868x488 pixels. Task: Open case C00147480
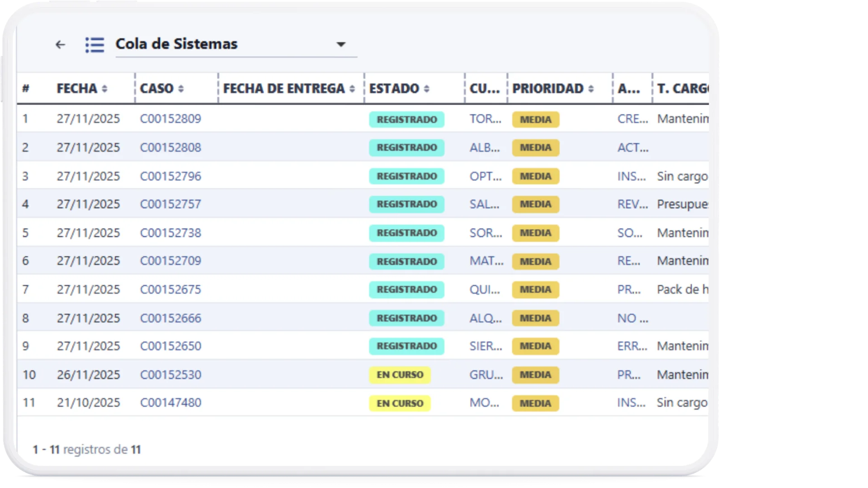(x=171, y=402)
